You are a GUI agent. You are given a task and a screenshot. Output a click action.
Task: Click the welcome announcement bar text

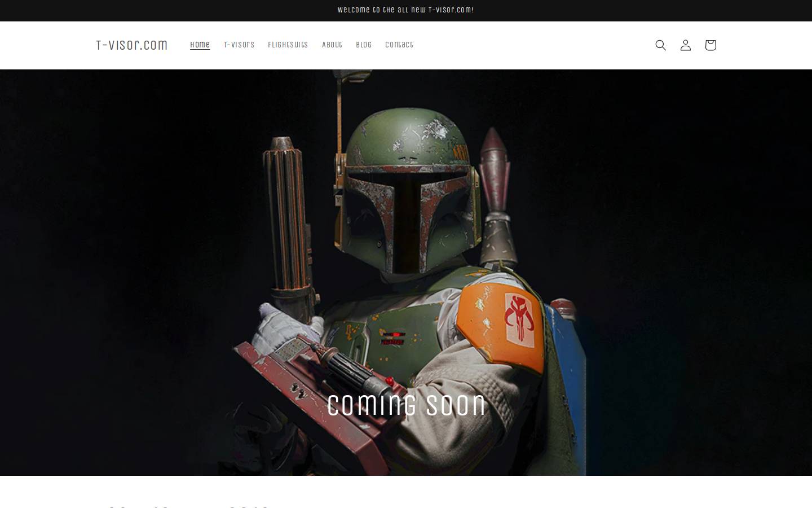[406, 10]
